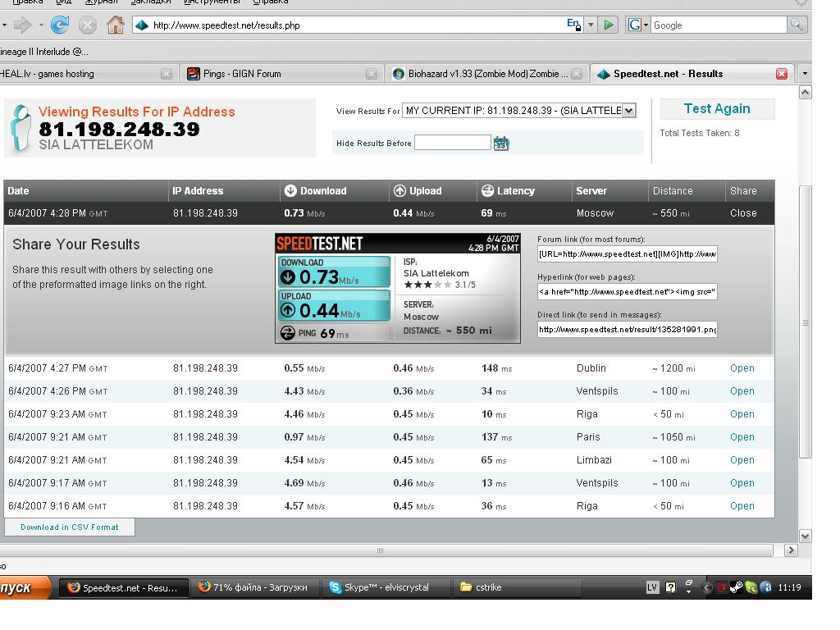Close the expanded Moscow result row
The width and height of the screenshot is (840, 630).
point(743,213)
